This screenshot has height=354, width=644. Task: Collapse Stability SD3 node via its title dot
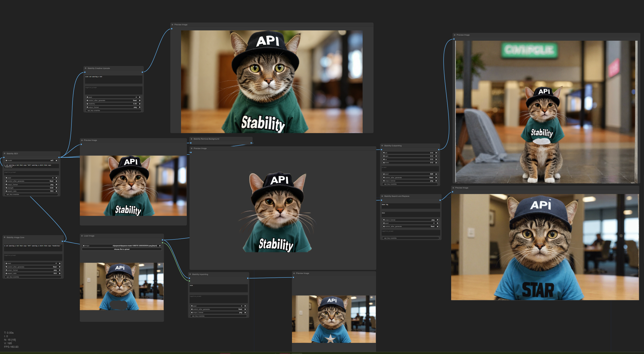(5, 153)
